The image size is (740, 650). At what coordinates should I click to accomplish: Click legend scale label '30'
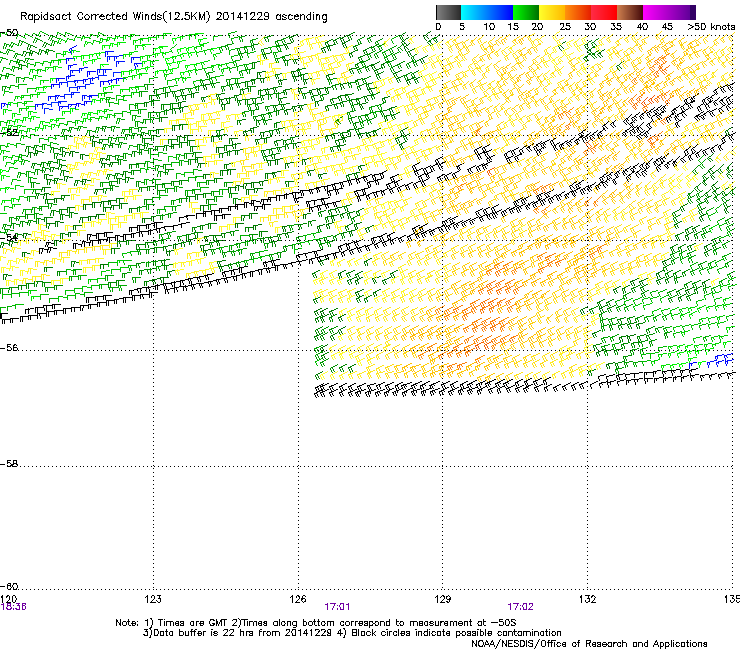(590, 27)
